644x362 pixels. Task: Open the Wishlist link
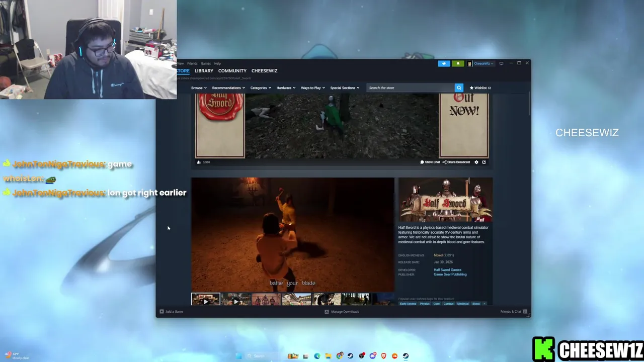(480, 88)
